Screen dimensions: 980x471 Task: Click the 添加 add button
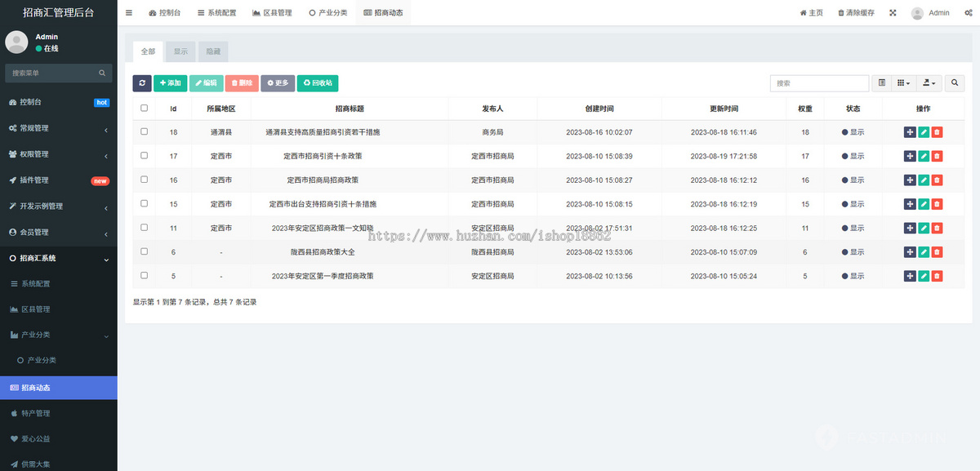coord(170,82)
